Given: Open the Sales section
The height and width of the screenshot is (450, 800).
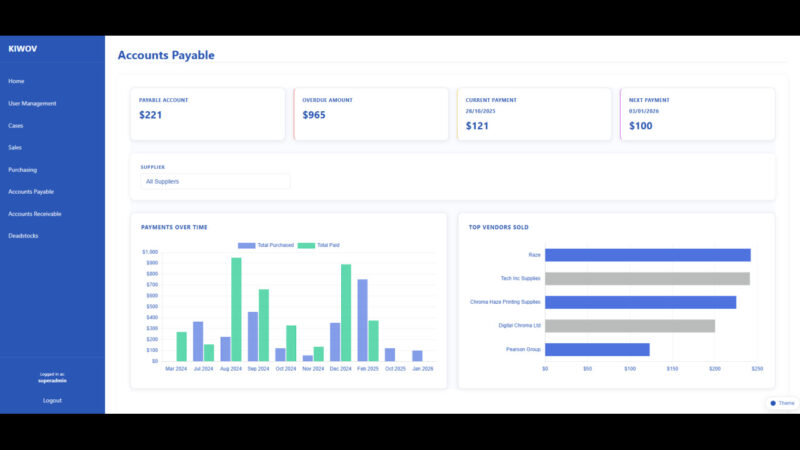Looking at the screenshot, I should (x=15, y=148).
